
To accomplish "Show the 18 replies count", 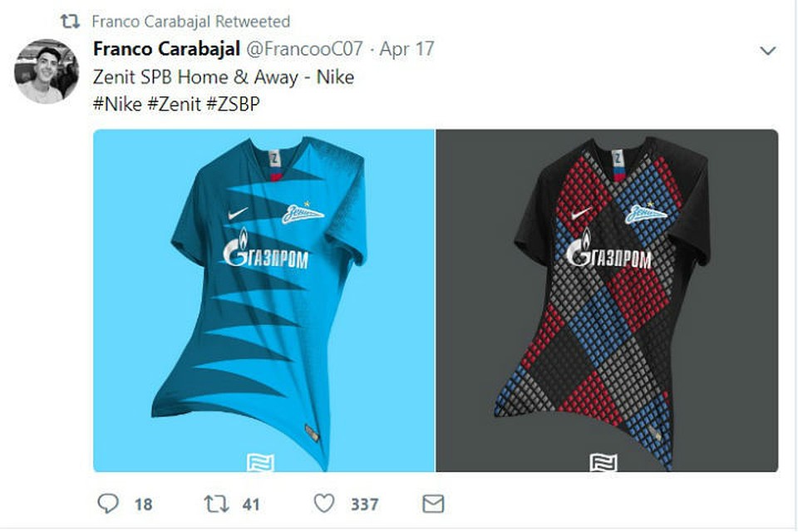I will (x=144, y=505).
